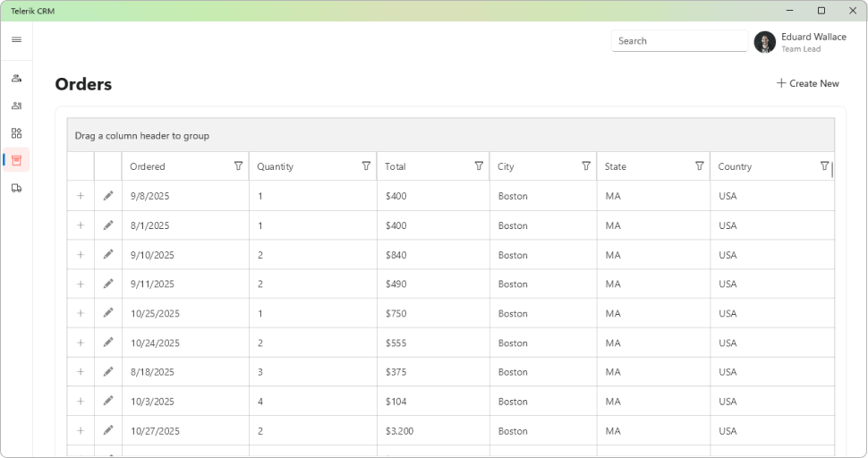
Task: Open the products grid icon in sidebar
Action: coord(17,133)
